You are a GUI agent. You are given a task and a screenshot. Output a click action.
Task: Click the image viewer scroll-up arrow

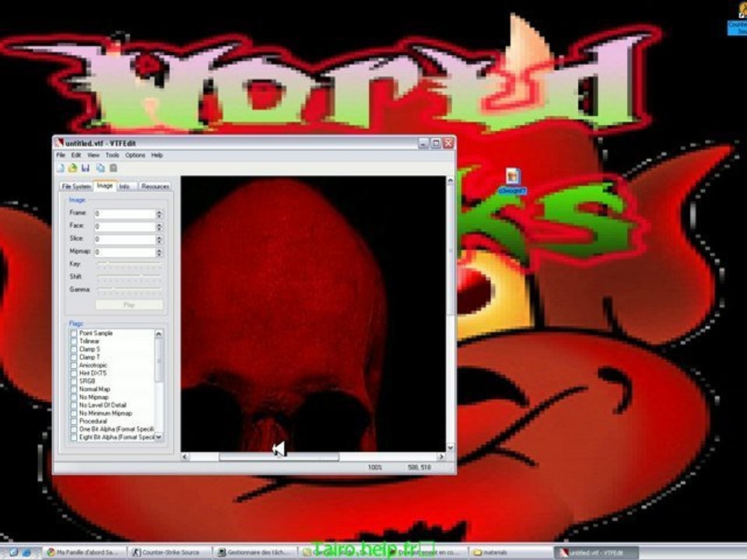tap(450, 181)
